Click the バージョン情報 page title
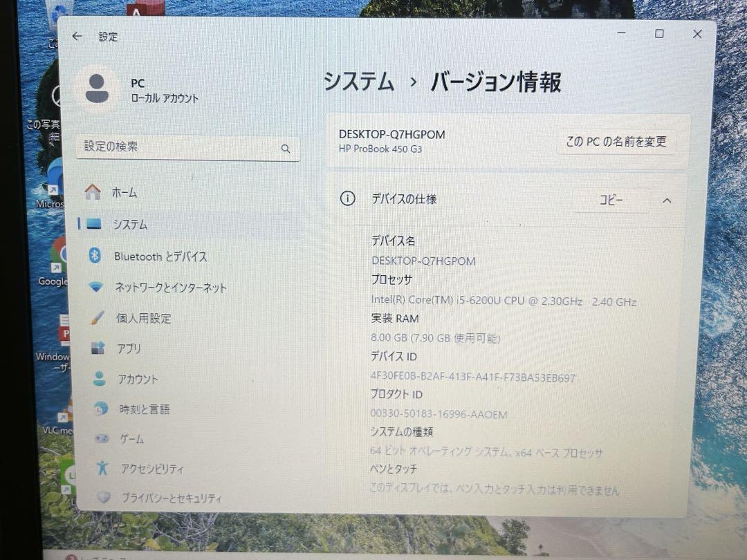 (496, 82)
